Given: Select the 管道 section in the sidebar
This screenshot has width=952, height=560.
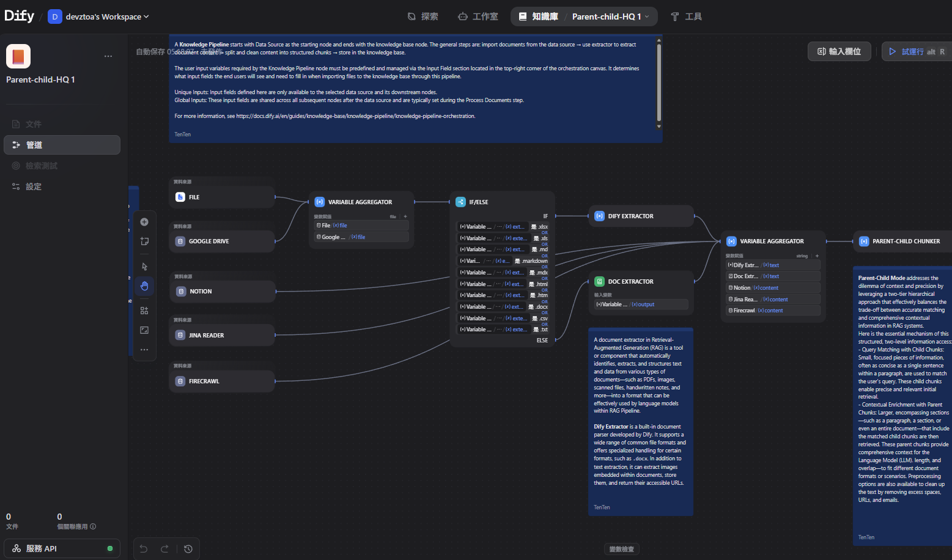Looking at the screenshot, I should click(62, 145).
